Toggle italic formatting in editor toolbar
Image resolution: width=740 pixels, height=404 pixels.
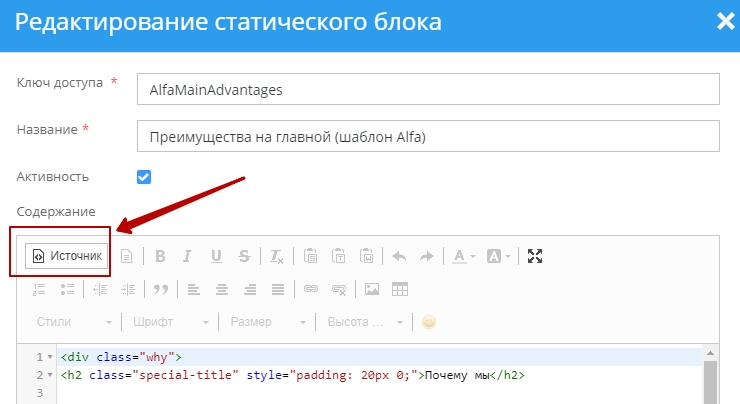point(187,256)
